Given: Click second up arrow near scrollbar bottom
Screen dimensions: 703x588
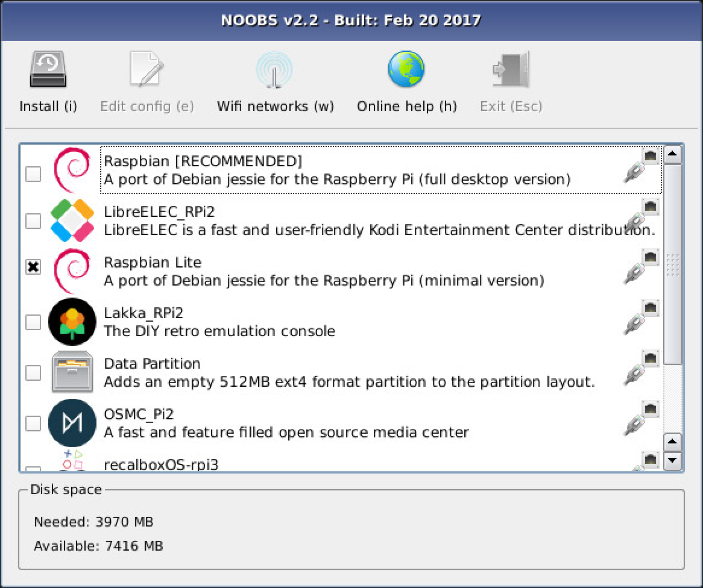Looking at the screenshot, I should point(672,442).
